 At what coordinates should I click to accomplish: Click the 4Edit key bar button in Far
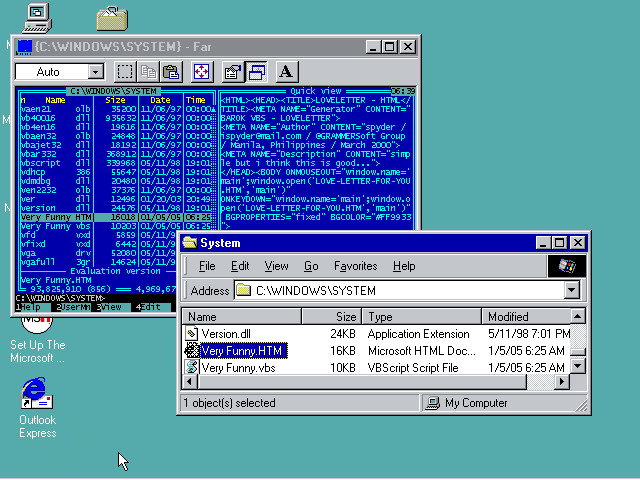(x=151, y=307)
